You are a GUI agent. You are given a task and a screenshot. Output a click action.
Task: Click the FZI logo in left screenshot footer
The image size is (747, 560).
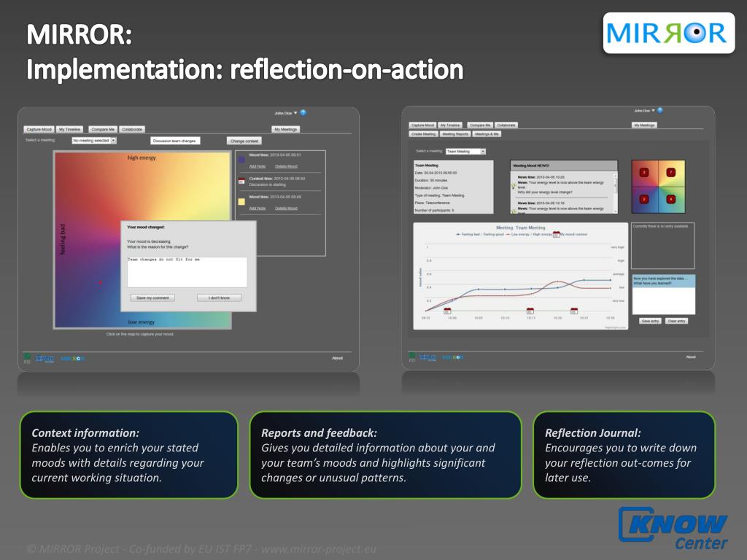click(x=27, y=357)
